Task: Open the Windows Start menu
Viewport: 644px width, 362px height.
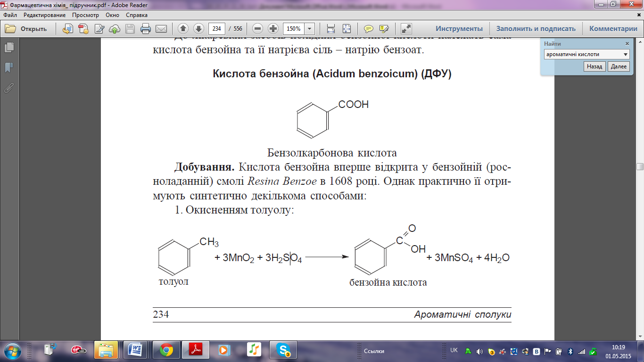Action: coord(13,350)
